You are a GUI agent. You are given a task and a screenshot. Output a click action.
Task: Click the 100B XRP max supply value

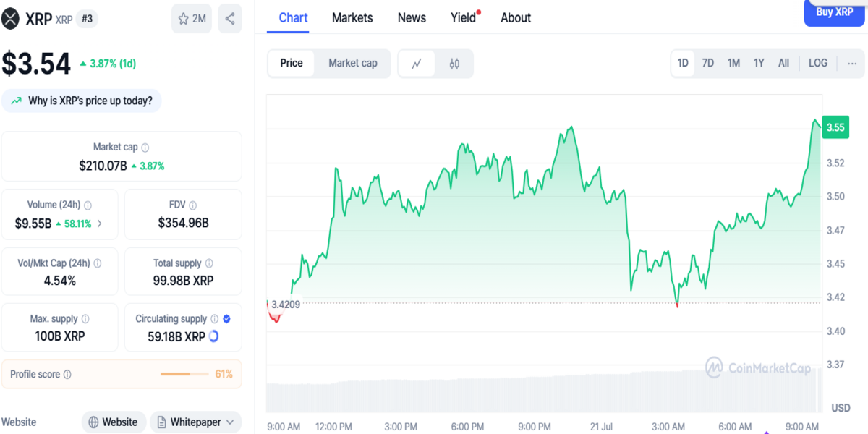[x=59, y=336]
